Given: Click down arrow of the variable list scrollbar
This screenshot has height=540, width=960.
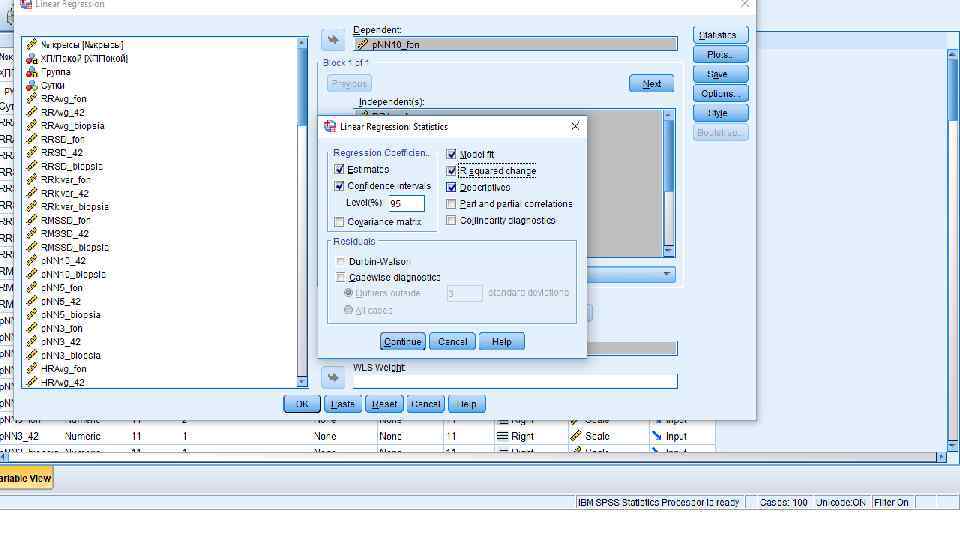Looking at the screenshot, I should point(301,381).
